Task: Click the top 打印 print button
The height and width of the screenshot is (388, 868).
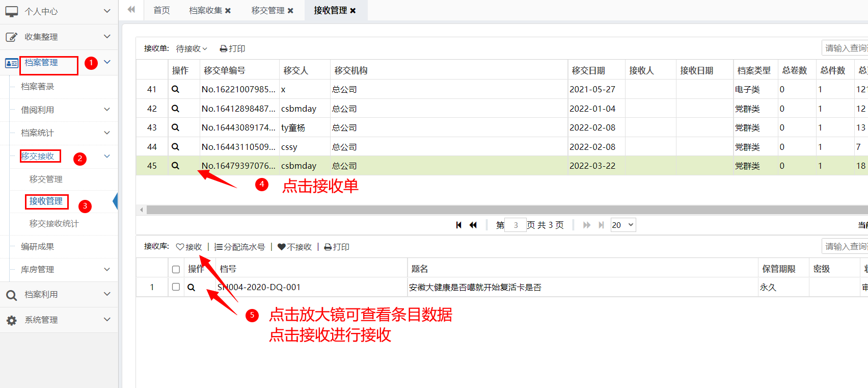Action: (x=232, y=48)
